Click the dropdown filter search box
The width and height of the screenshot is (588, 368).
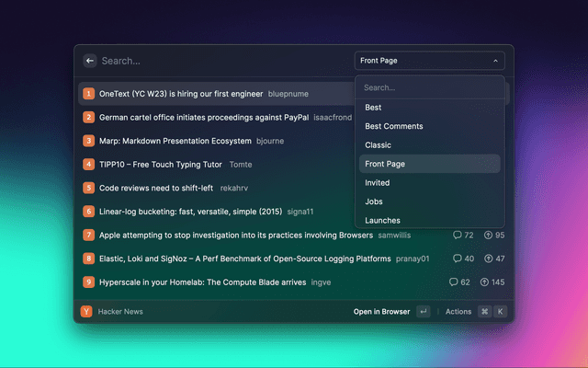point(429,88)
